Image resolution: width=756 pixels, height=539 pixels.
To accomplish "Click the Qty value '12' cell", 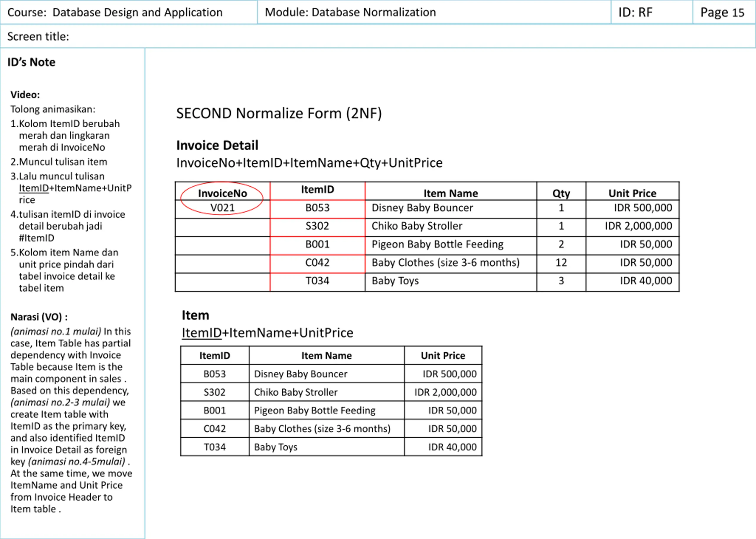I will point(561,263).
